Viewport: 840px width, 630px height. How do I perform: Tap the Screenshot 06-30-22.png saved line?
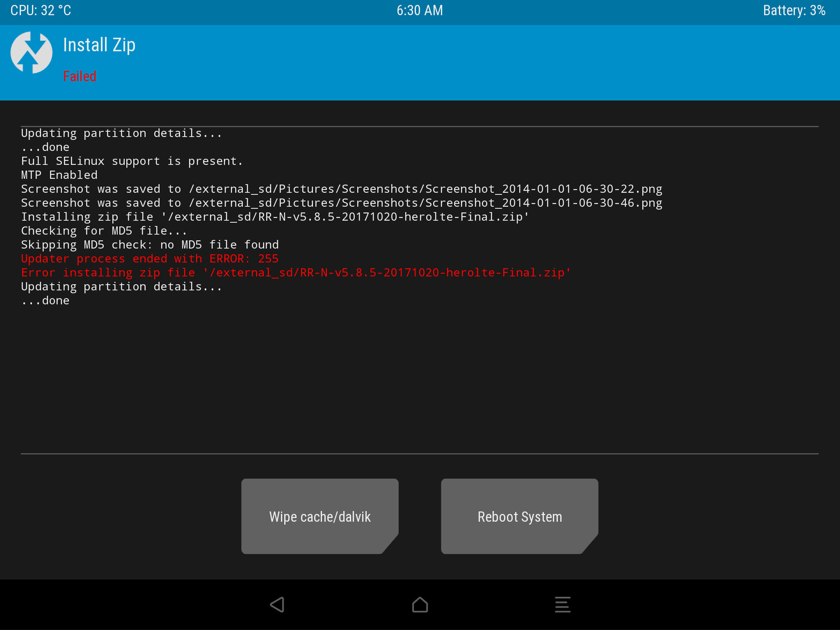click(x=341, y=189)
